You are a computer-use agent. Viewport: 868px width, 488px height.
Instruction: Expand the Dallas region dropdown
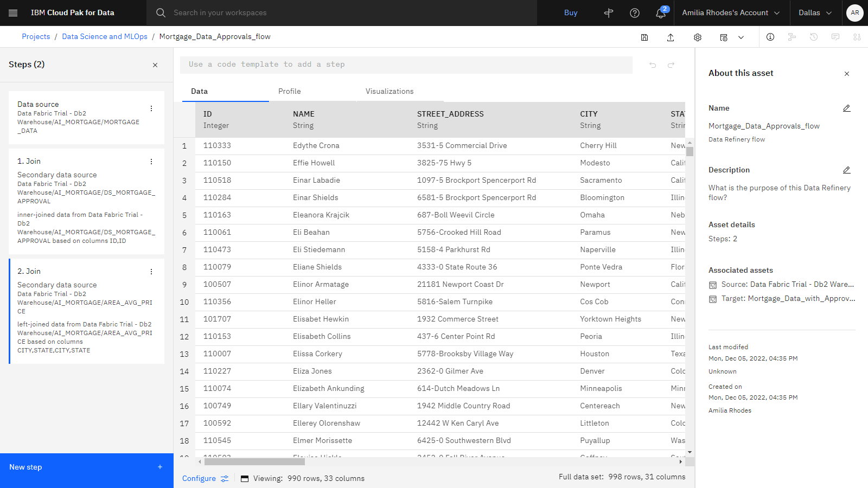click(815, 13)
